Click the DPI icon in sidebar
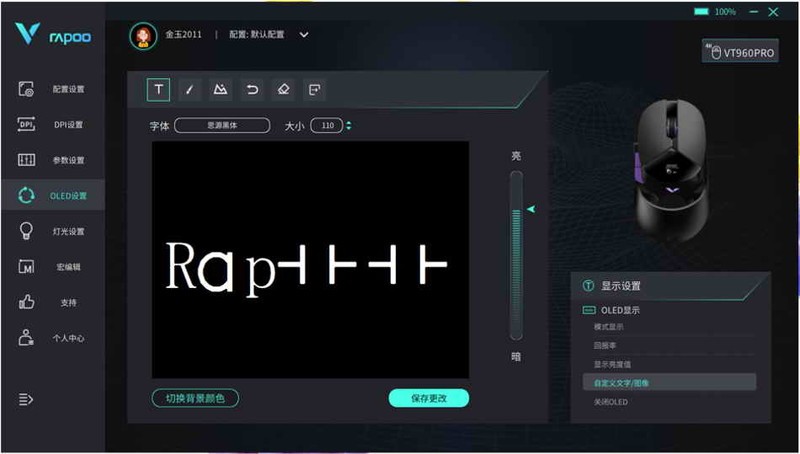 click(x=26, y=124)
